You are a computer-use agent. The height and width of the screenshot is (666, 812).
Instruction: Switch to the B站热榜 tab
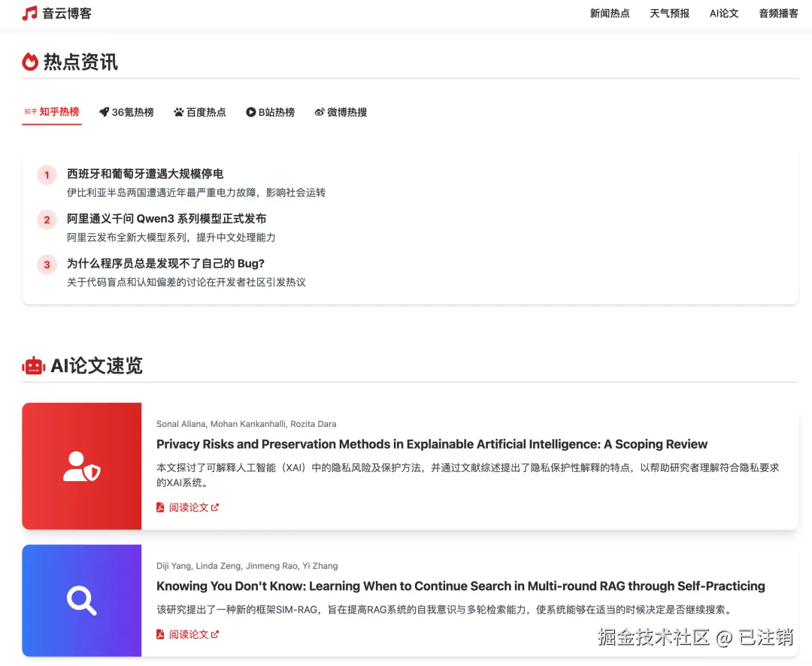point(271,112)
